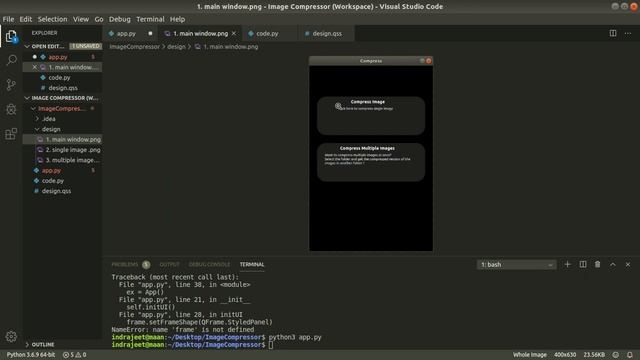640x360 pixels.
Task: Collapse the ImageCompressor root folder
Action: (x=33, y=109)
